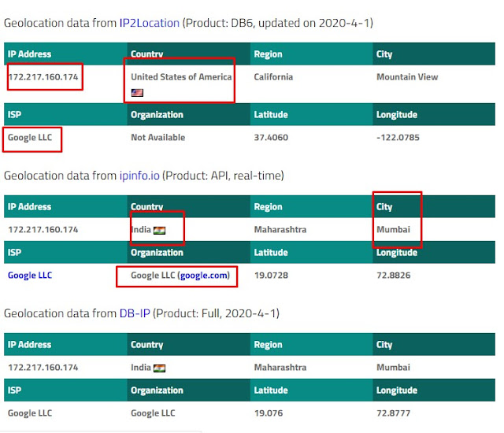Select 'India' text in DB-IP table

(141, 368)
